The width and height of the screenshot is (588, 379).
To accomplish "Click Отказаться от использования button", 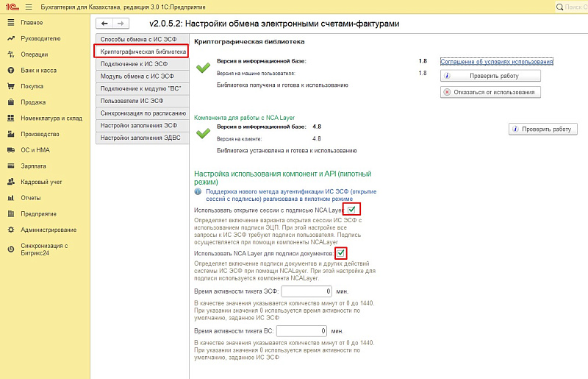I will click(x=490, y=92).
